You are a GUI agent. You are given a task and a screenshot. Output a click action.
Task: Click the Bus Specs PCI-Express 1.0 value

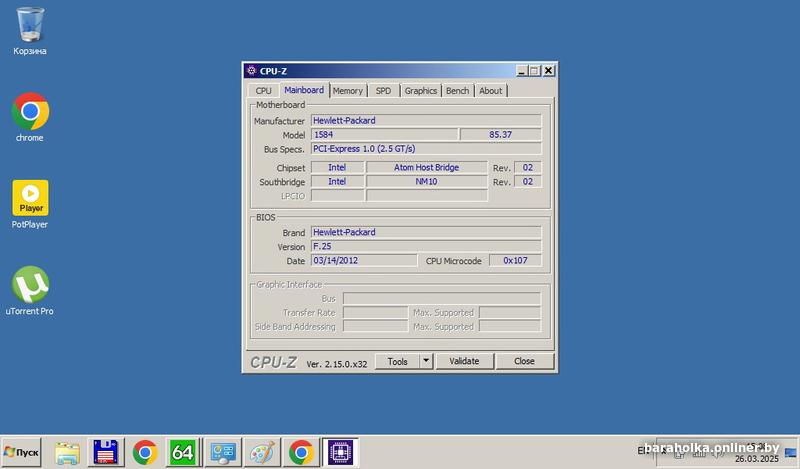coord(426,149)
